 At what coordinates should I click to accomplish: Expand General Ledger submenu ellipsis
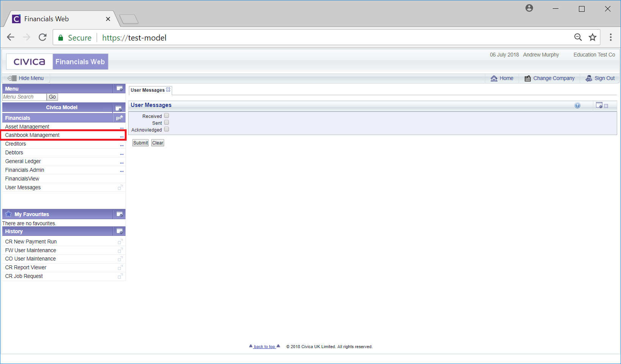click(122, 163)
